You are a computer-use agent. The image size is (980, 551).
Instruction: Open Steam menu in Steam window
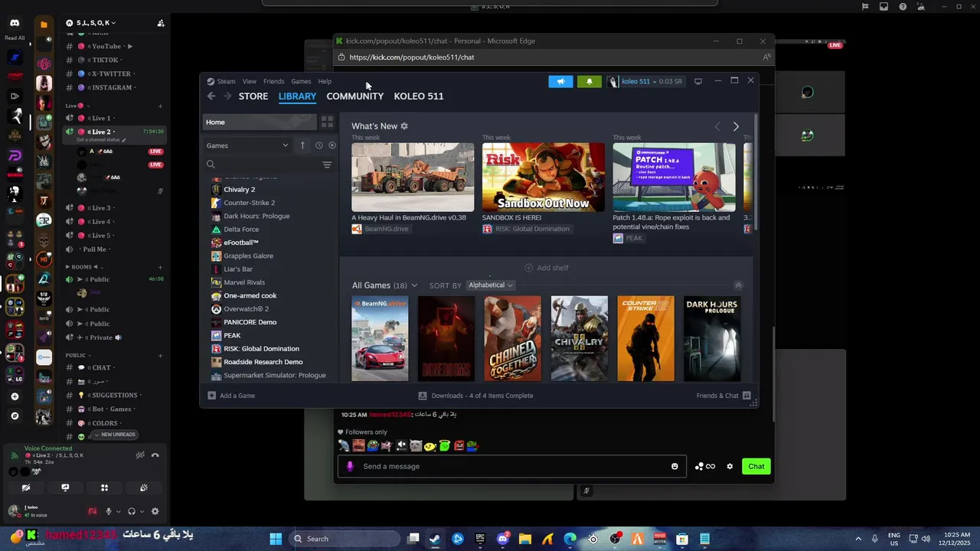coord(226,81)
